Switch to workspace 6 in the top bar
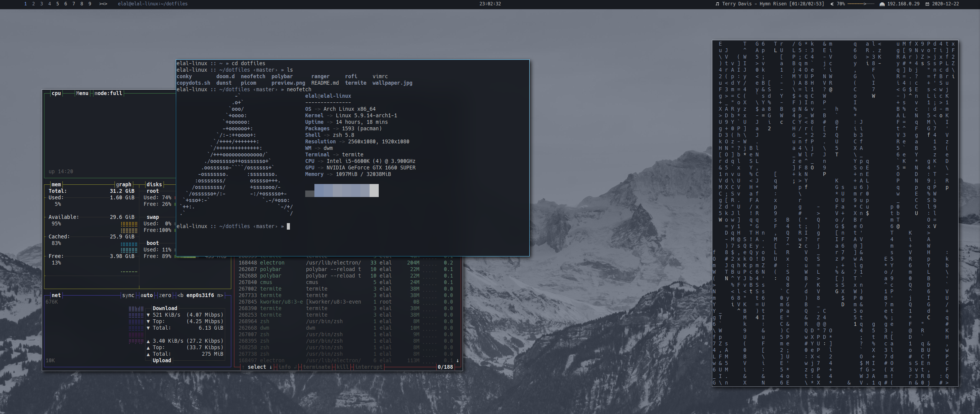The width and height of the screenshot is (980, 414). click(x=65, y=4)
